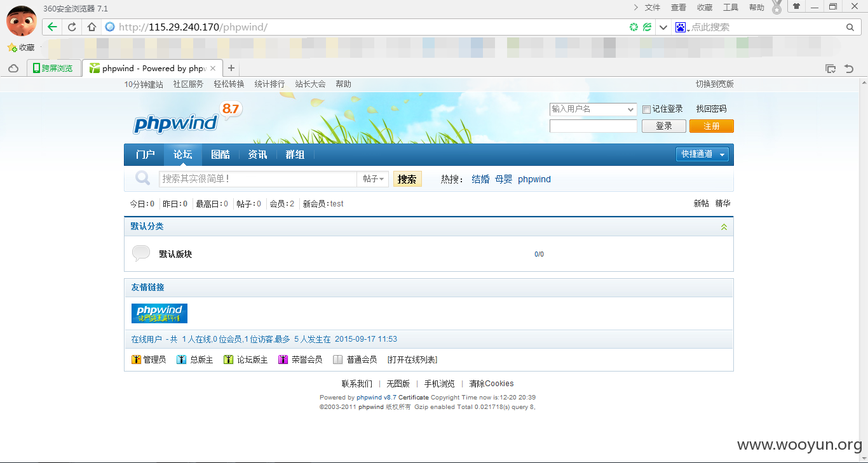The height and width of the screenshot is (463, 868).
Task: Click the green leaf icon in address bar
Action: 647,27
